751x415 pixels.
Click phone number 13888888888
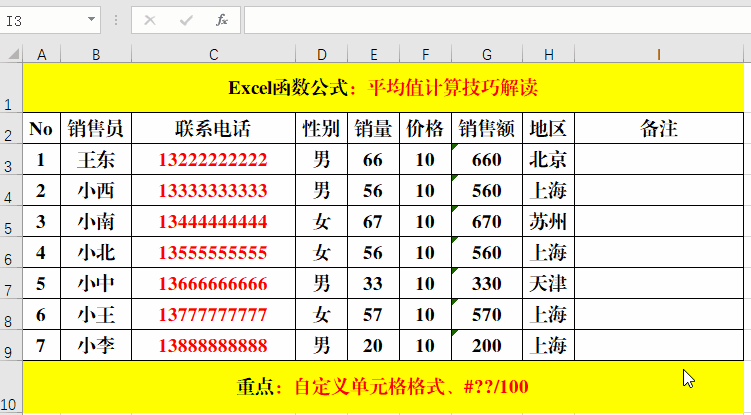[x=214, y=345]
